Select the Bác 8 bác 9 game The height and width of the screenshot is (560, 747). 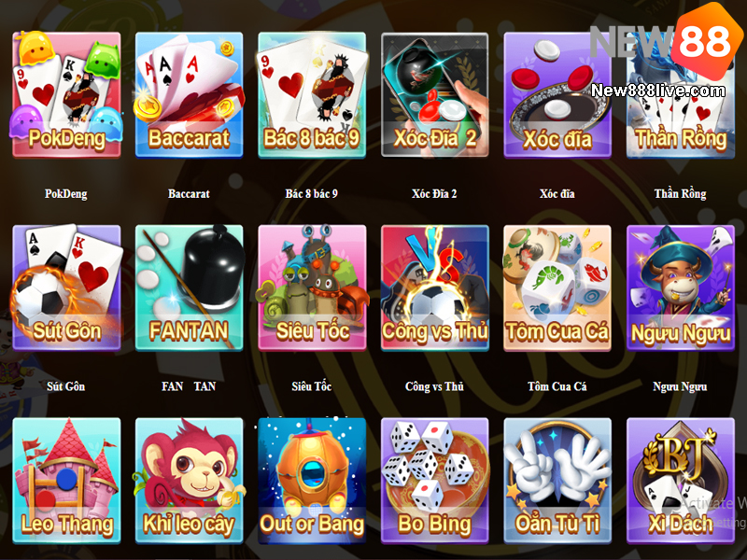[x=312, y=94]
